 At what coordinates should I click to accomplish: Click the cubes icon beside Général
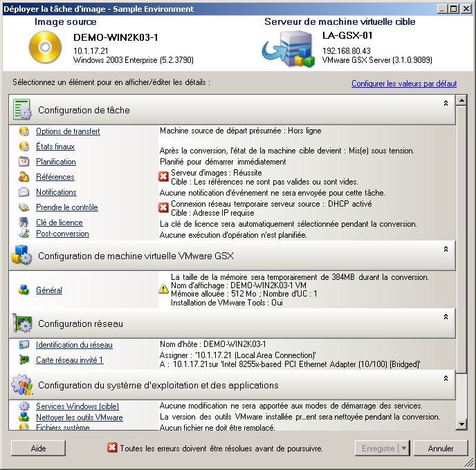pyautogui.click(x=24, y=290)
